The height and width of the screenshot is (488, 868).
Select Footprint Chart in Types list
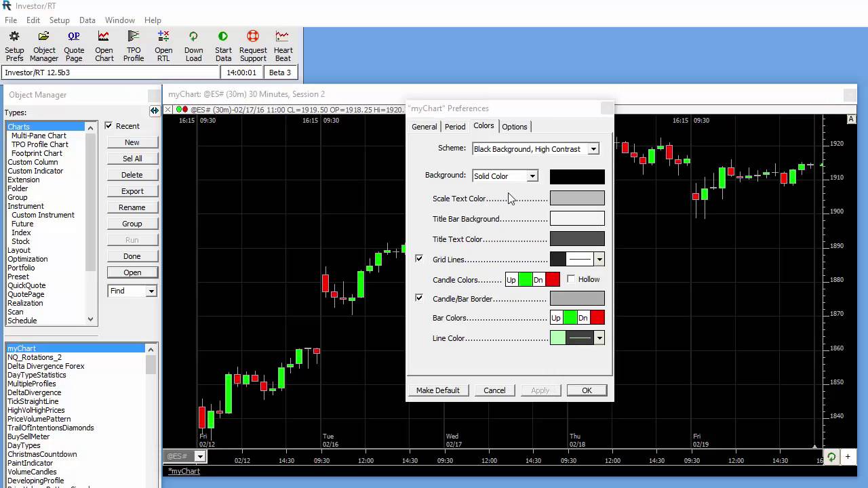(37, 153)
